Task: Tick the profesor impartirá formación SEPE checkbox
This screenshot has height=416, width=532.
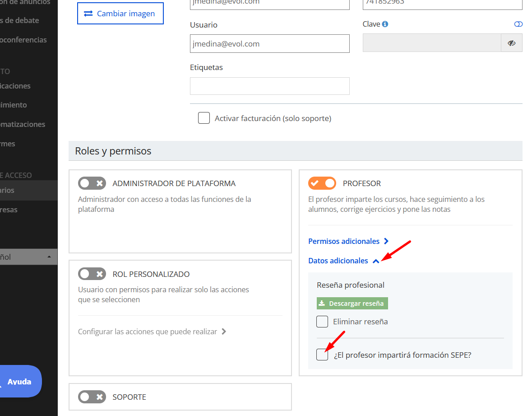Action: 322,355
